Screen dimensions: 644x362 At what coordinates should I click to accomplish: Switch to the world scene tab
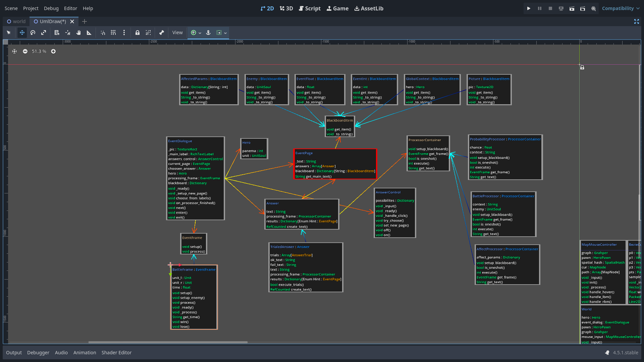(x=16, y=21)
